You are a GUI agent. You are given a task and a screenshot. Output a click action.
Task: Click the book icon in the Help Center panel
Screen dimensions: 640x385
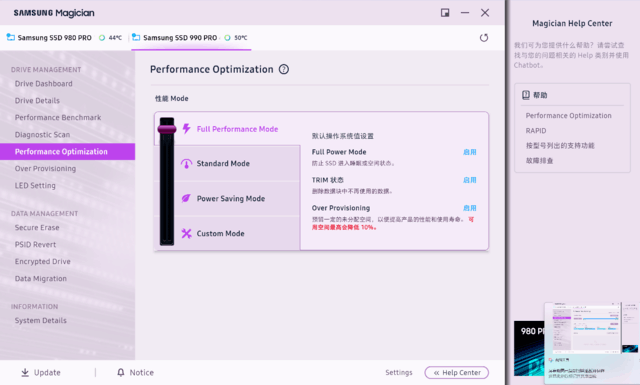pos(526,95)
